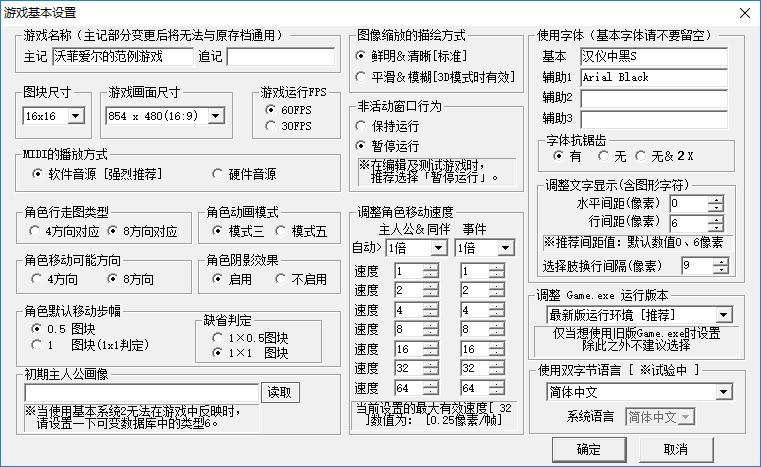Image resolution: width=761 pixels, height=467 pixels.
Task: Click spinner of event speed value 1
Action: pyautogui.click(x=497, y=271)
